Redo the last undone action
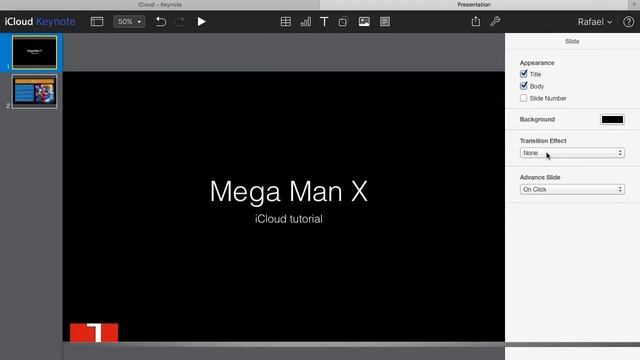This screenshot has width=640, height=360. [x=180, y=22]
